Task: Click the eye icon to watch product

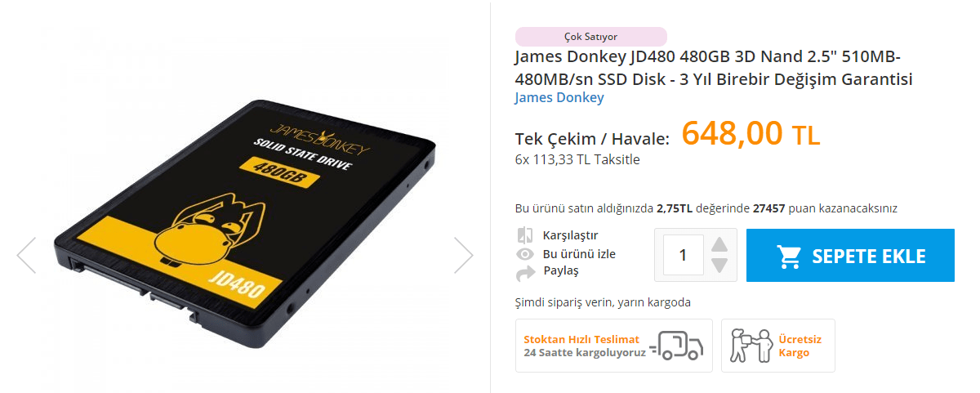Action: (x=525, y=254)
